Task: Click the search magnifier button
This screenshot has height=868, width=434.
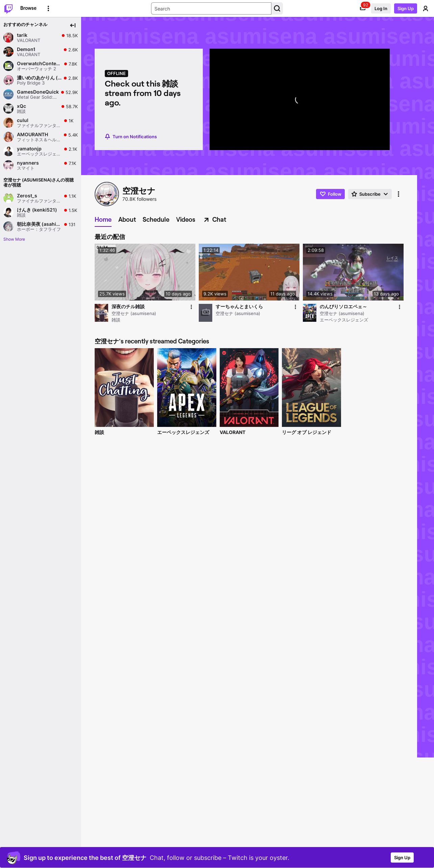Action: (x=277, y=8)
